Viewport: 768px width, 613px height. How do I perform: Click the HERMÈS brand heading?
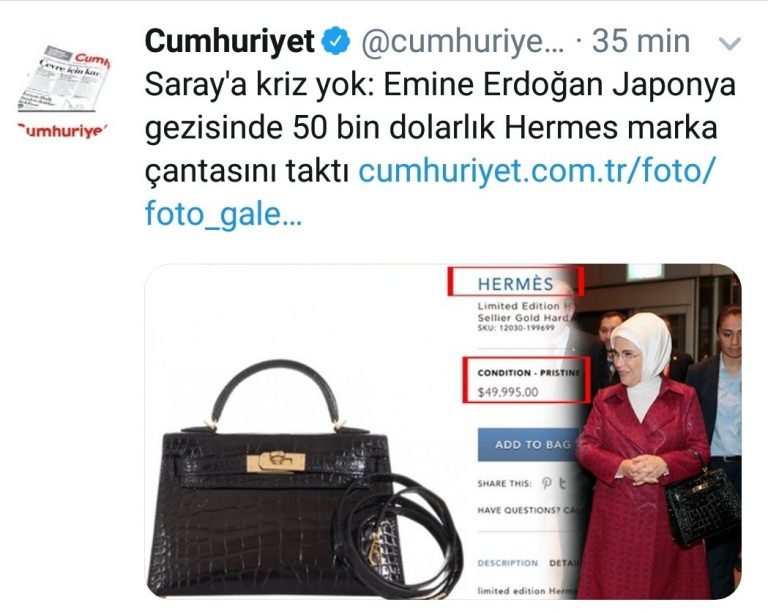[516, 282]
